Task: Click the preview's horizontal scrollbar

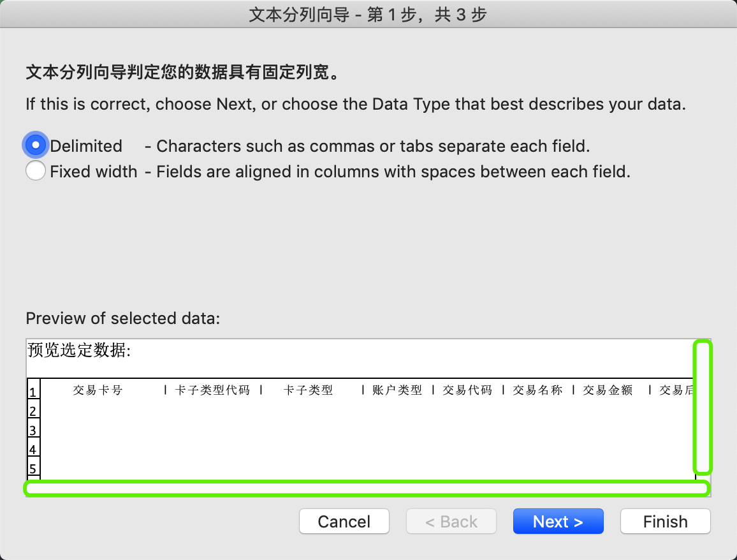Action: click(367, 489)
